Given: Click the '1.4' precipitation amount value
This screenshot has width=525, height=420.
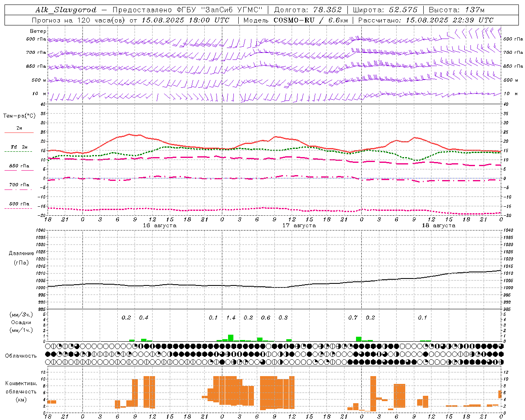Looking at the screenshot, I should 231,318.
